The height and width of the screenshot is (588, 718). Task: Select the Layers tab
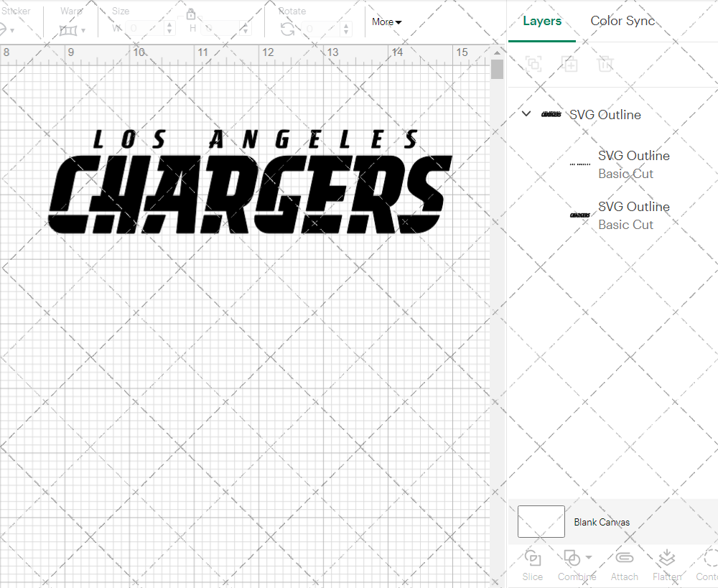541,21
